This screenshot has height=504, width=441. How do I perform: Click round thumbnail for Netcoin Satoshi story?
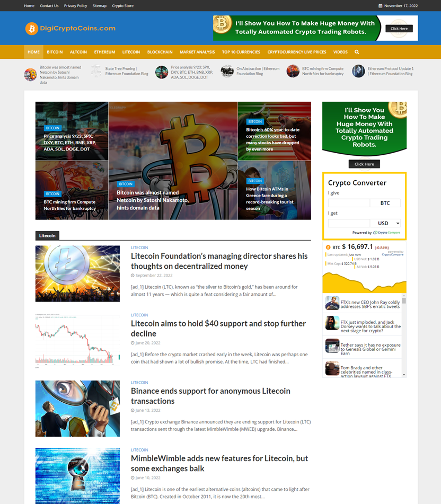pyautogui.click(x=31, y=75)
